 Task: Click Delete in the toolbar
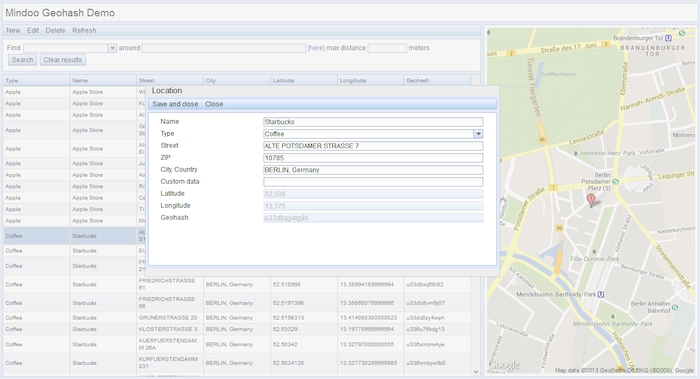(x=55, y=30)
